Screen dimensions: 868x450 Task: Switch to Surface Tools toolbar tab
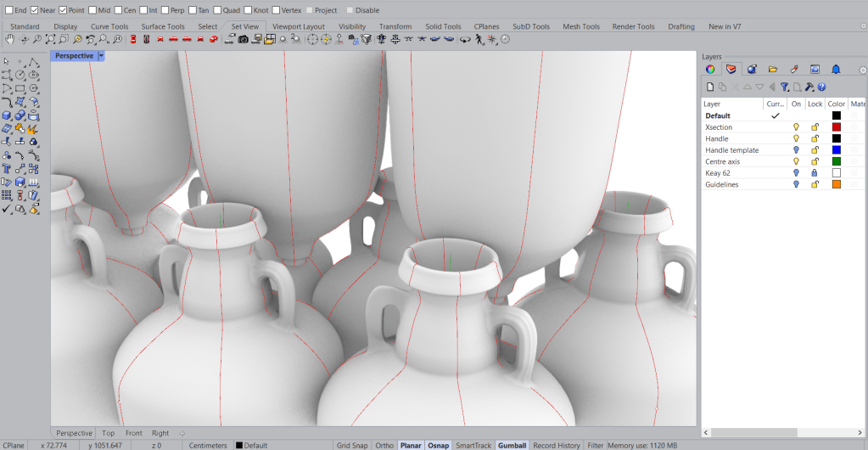pyautogui.click(x=165, y=26)
